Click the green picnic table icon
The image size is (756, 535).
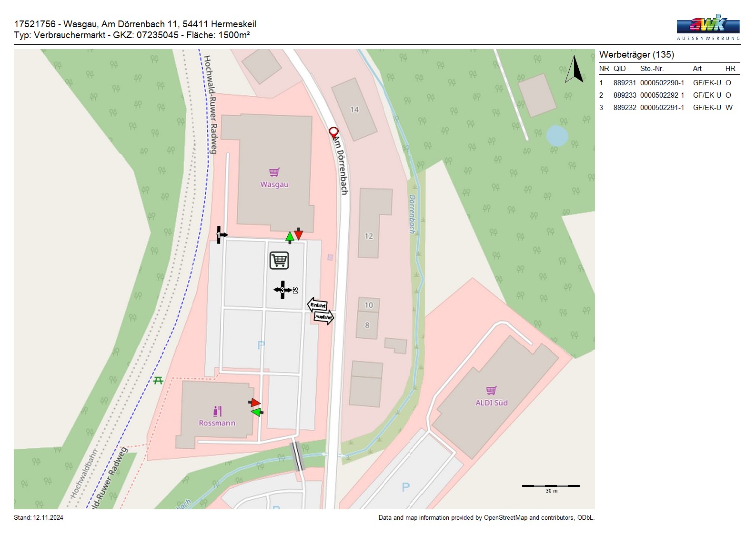tap(159, 380)
